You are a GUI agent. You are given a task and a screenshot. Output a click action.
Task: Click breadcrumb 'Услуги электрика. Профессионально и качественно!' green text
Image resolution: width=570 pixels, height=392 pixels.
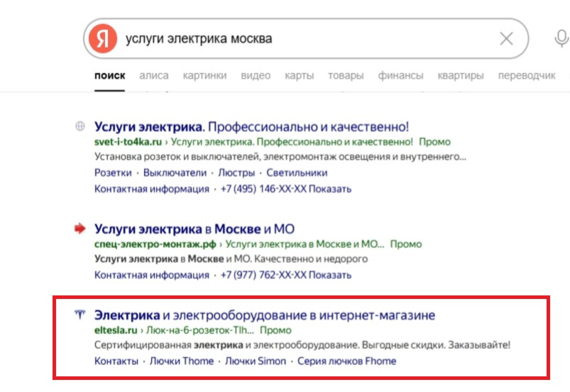[x=292, y=142]
